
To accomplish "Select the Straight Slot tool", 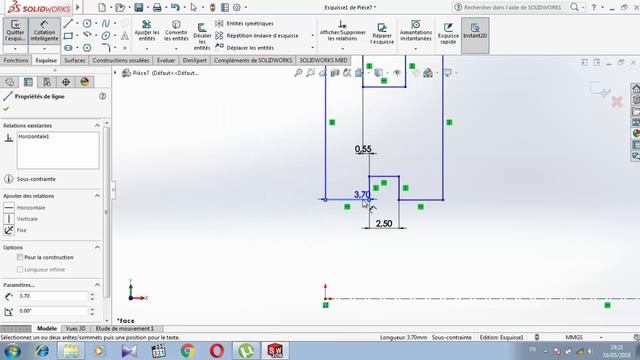I will click(68, 48).
